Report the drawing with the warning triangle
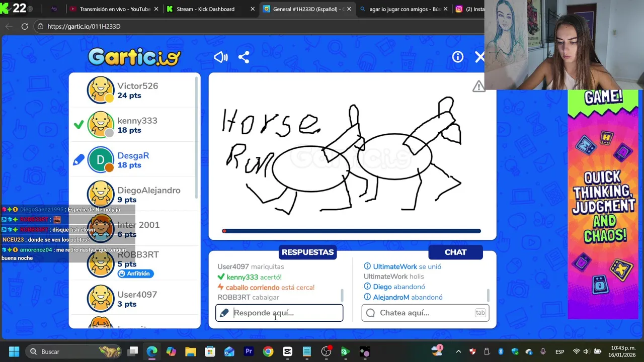Viewport: 644px width, 362px height. click(478, 86)
